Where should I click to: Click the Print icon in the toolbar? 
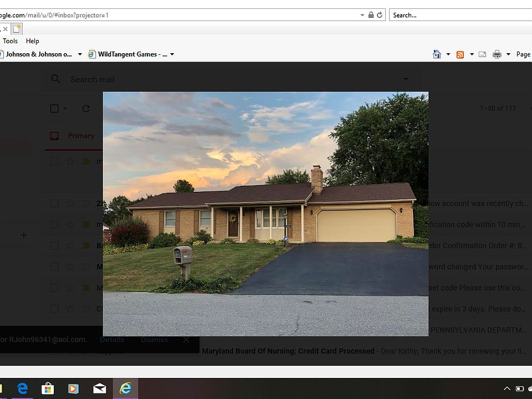point(497,54)
